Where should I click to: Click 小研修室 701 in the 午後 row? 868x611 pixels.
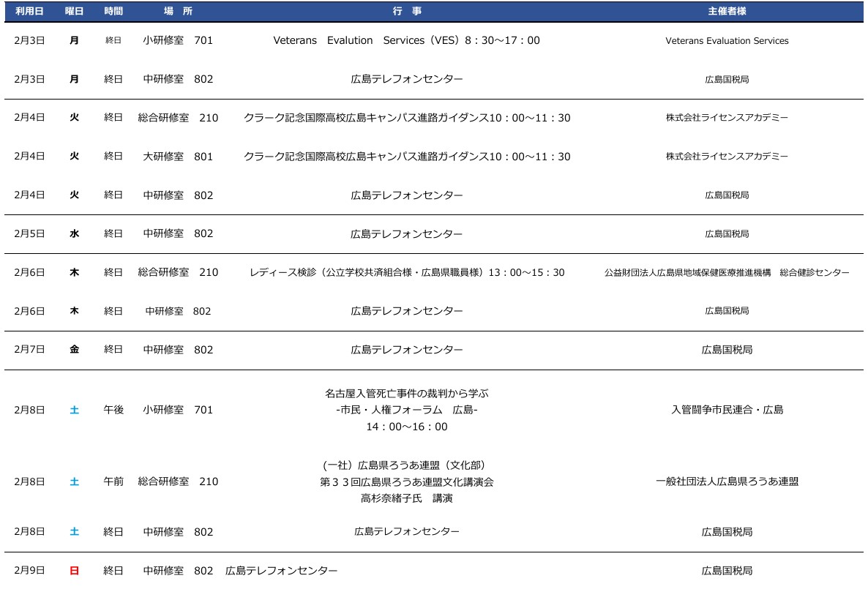[178, 410]
